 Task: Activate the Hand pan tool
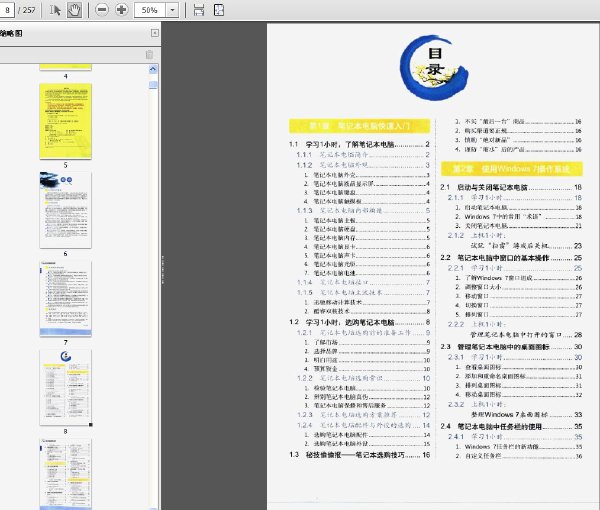click(x=74, y=10)
